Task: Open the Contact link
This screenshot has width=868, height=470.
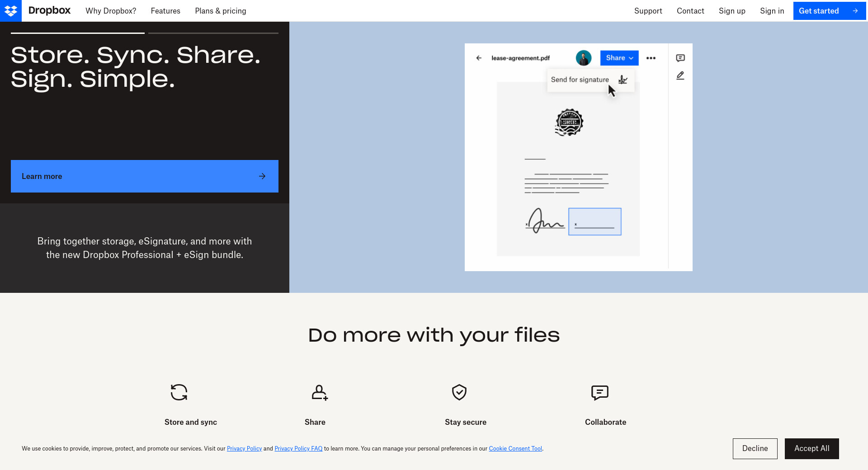Action: point(690,11)
